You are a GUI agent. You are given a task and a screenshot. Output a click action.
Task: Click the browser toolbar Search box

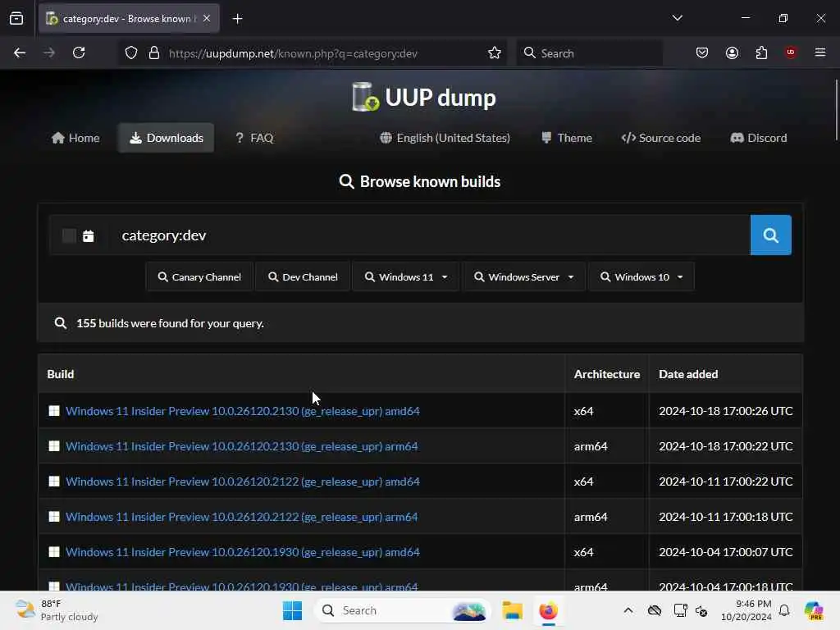pos(589,53)
